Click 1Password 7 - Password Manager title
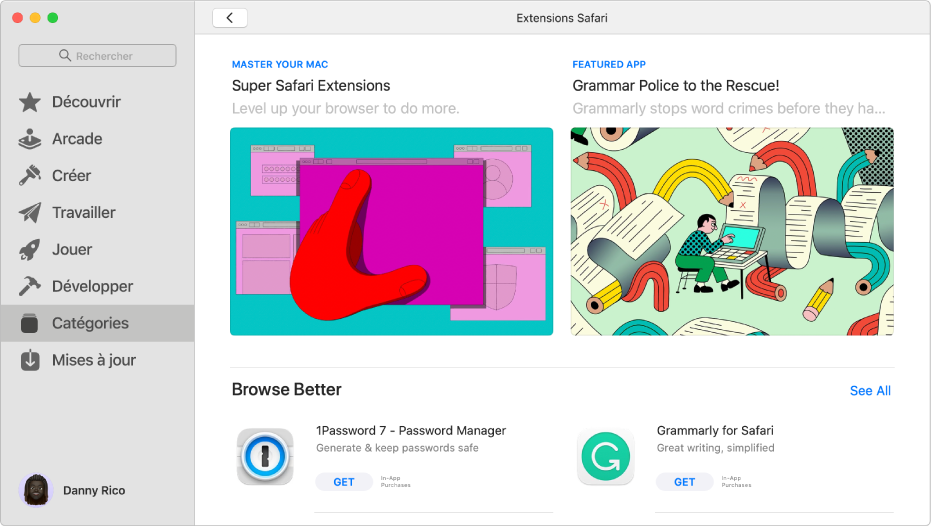Screen dimensions: 931x527 pos(411,430)
